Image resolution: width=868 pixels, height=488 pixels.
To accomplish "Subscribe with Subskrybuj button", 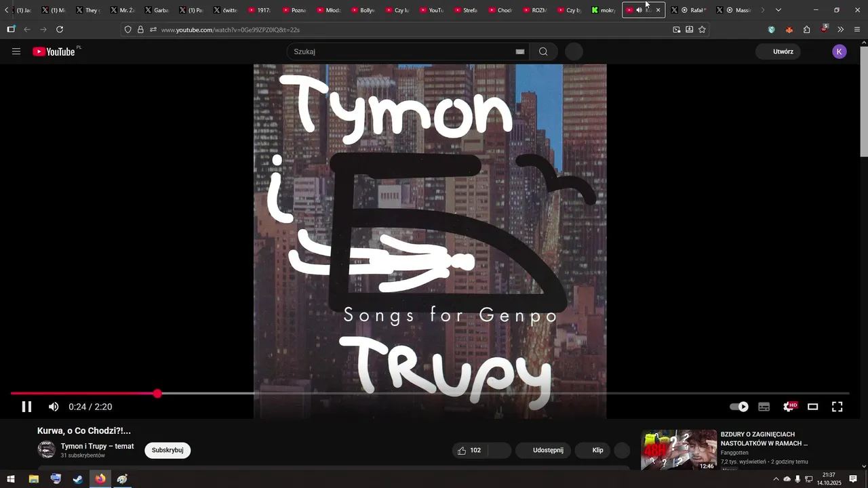I will point(167,450).
